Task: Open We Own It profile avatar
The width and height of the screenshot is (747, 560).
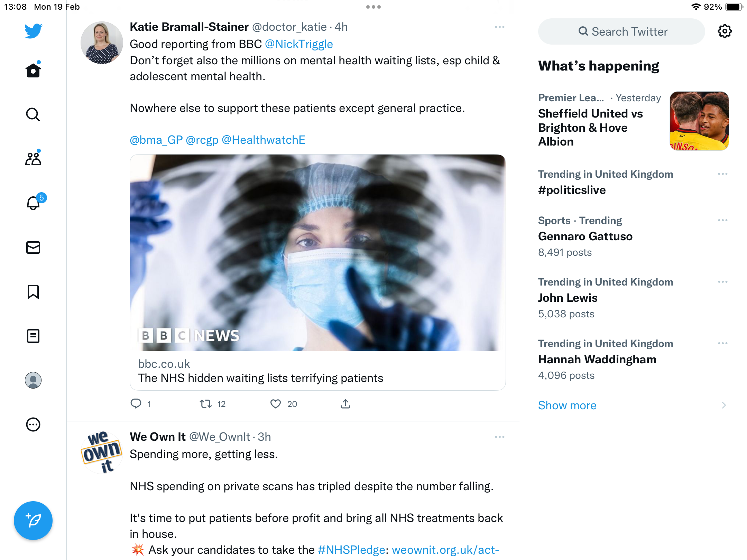Action: click(102, 452)
